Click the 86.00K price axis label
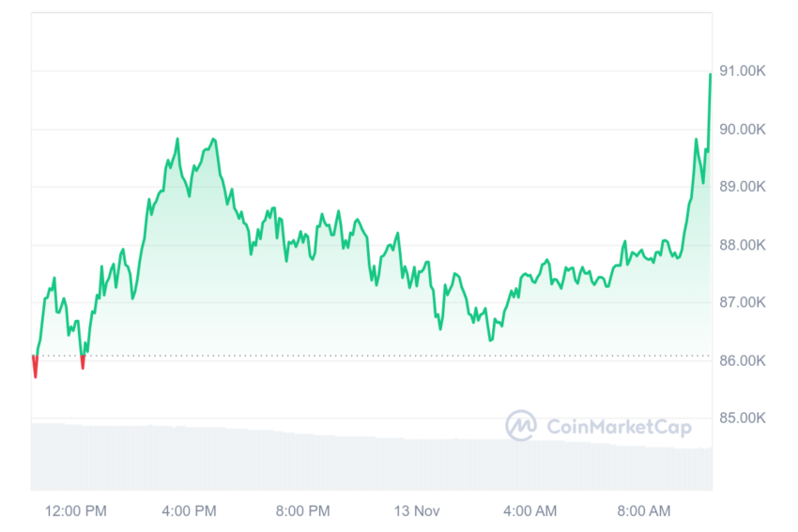798x532 pixels. [x=742, y=360]
